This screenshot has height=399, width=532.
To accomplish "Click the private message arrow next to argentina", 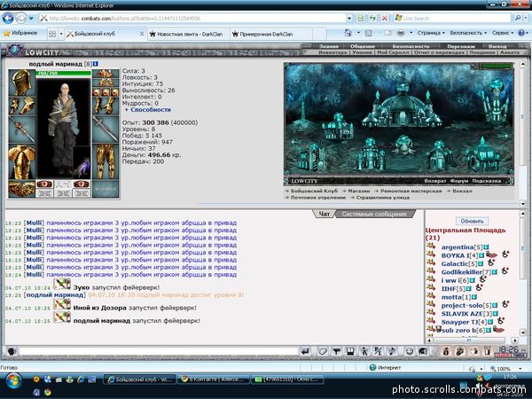I will tap(431, 246).
